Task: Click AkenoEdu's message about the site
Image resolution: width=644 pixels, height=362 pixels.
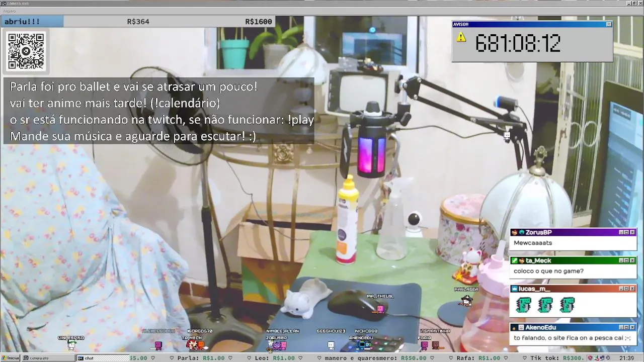Action: [572, 338]
